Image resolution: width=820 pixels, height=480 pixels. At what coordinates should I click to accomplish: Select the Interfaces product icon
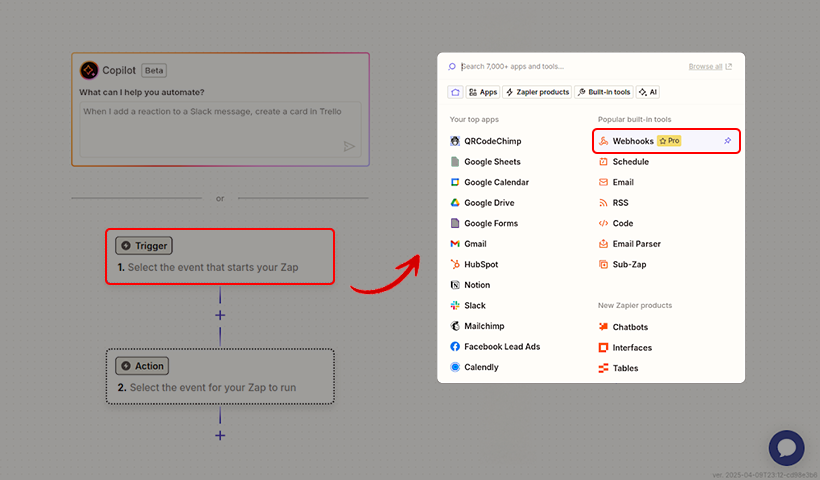tap(603, 348)
